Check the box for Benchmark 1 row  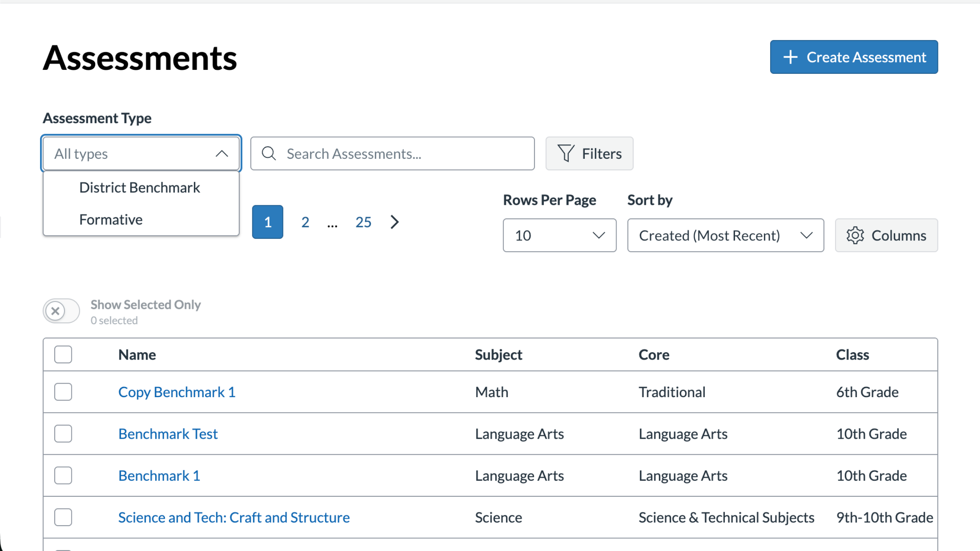[63, 475]
